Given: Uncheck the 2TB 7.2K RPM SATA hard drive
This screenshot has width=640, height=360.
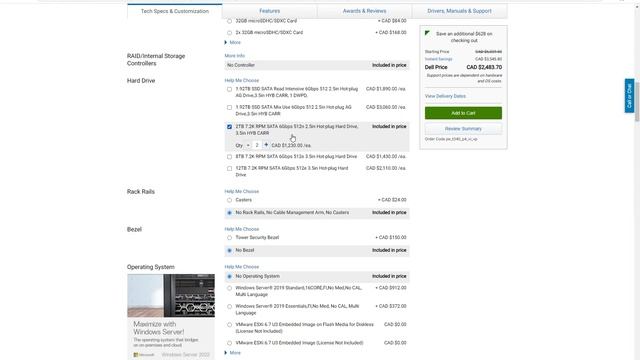Looking at the screenshot, I should click(229, 127).
